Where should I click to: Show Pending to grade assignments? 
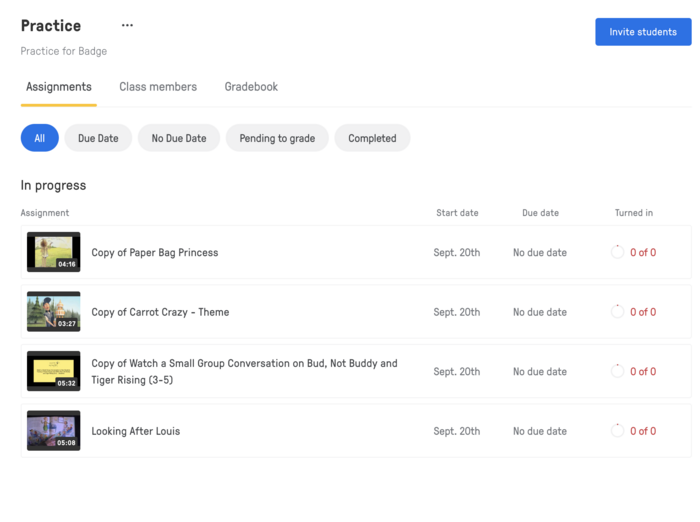[277, 138]
